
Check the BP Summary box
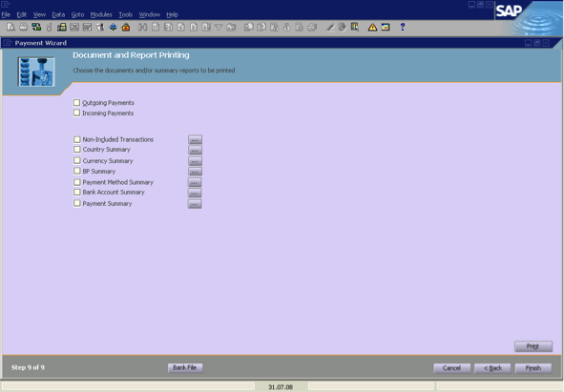point(77,171)
